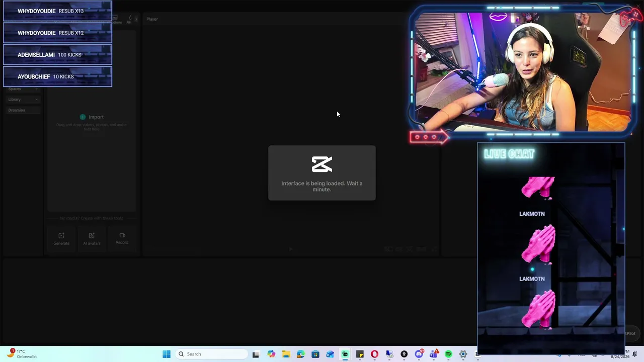Open the Generate tool in CapCut

pyautogui.click(x=61, y=239)
